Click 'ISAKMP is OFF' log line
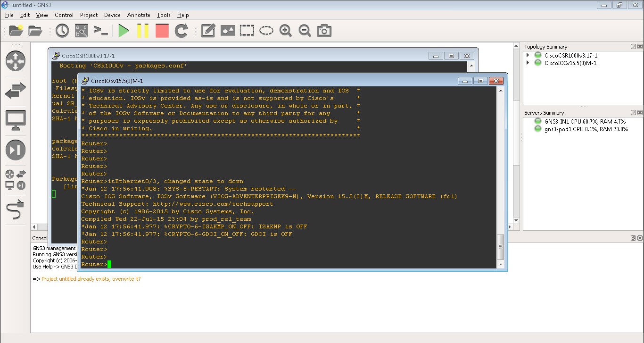 pos(194,226)
